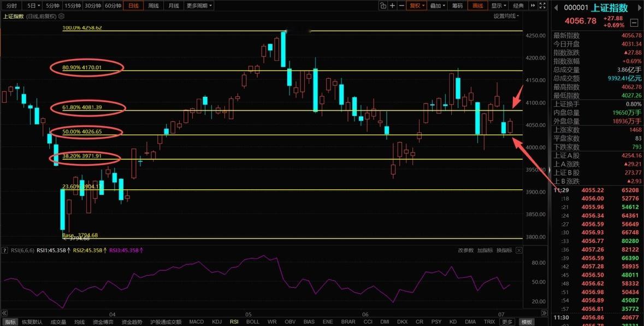Select 资金趋势 indicator

click(x=132, y=322)
